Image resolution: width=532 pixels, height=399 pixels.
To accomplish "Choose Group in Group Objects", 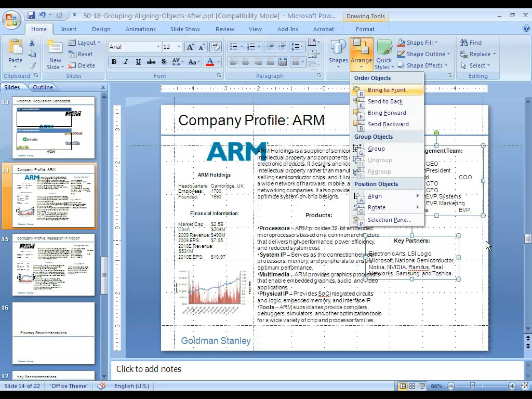I will coord(387,149).
